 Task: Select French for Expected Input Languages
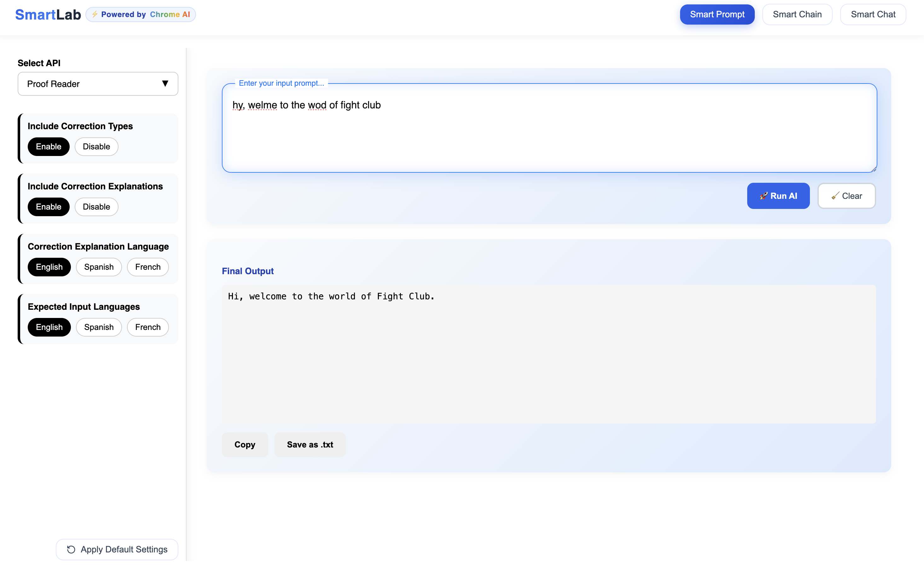pyautogui.click(x=147, y=327)
